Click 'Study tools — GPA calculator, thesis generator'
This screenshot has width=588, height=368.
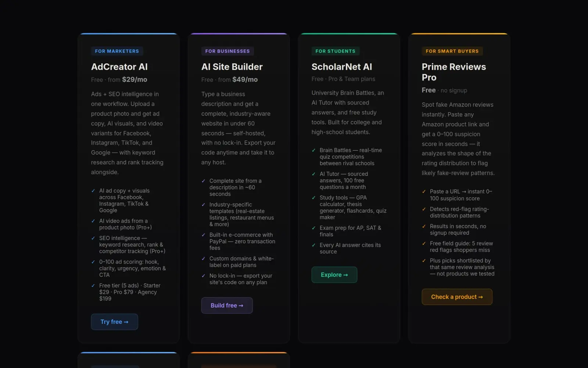pos(353,208)
